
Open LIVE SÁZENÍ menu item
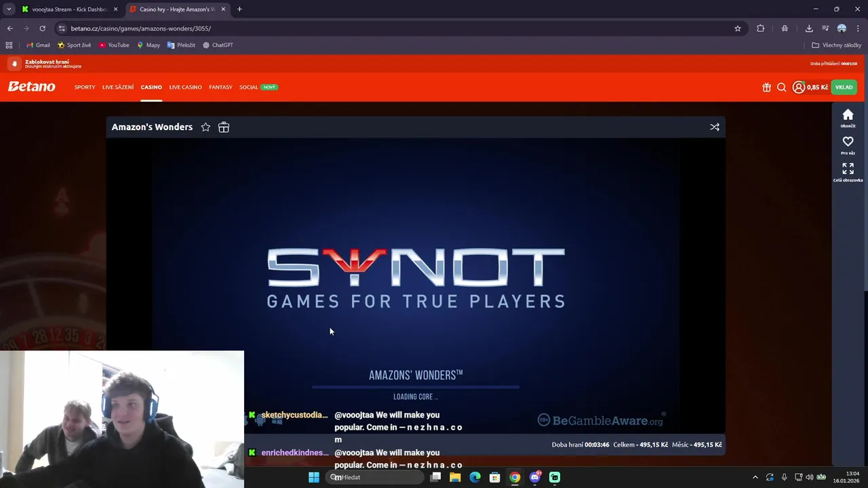point(118,87)
